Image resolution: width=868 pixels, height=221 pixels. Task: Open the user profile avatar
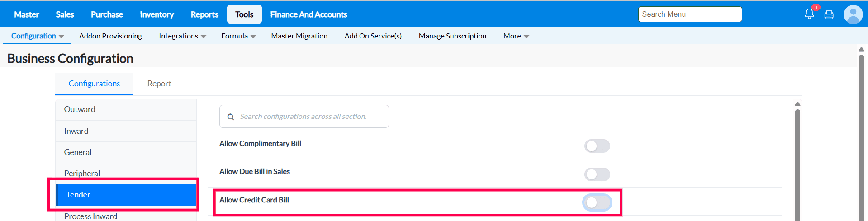coord(853,14)
